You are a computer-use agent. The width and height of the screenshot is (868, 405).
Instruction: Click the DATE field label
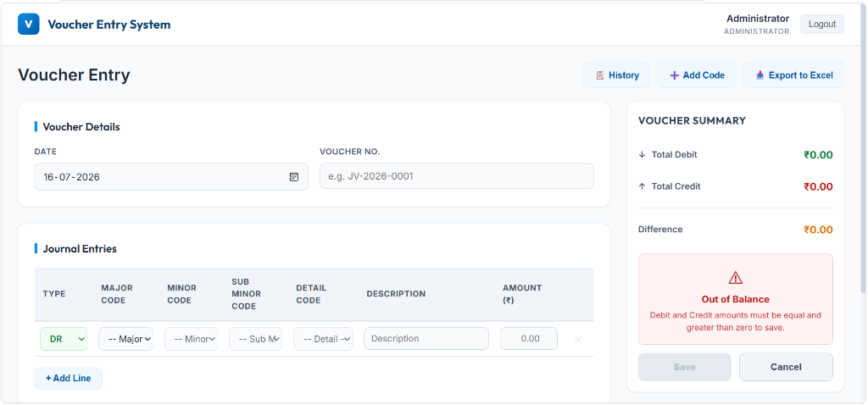pyautogui.click(x=46, y=152)
